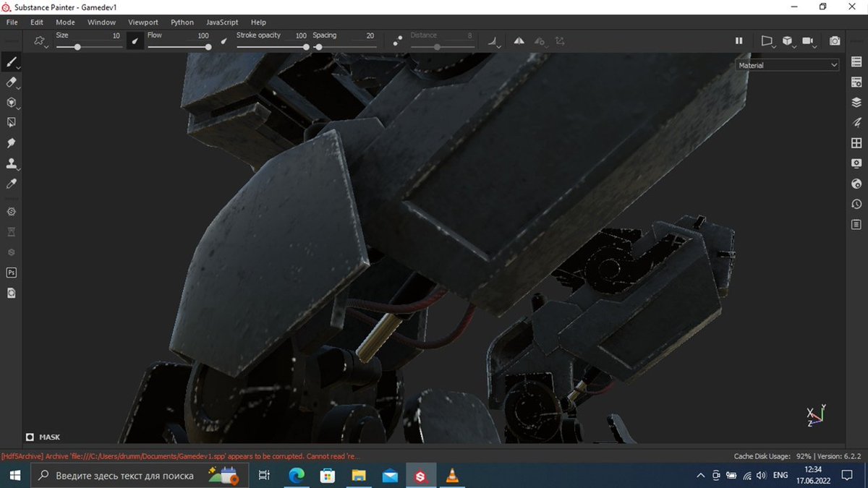Open the Texture Set Settings panel
Viewport: 868px width, 488px height.
click(856, 82)
